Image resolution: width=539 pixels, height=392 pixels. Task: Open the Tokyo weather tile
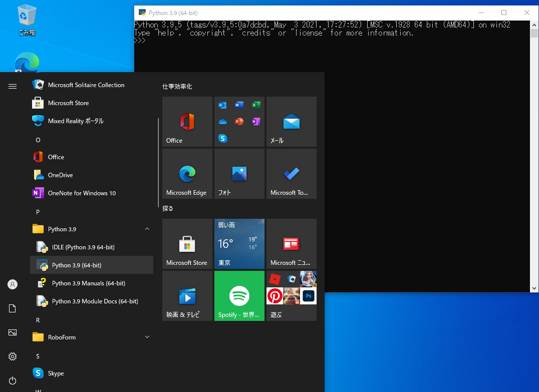pyautogui.click(x=239, y=244)
